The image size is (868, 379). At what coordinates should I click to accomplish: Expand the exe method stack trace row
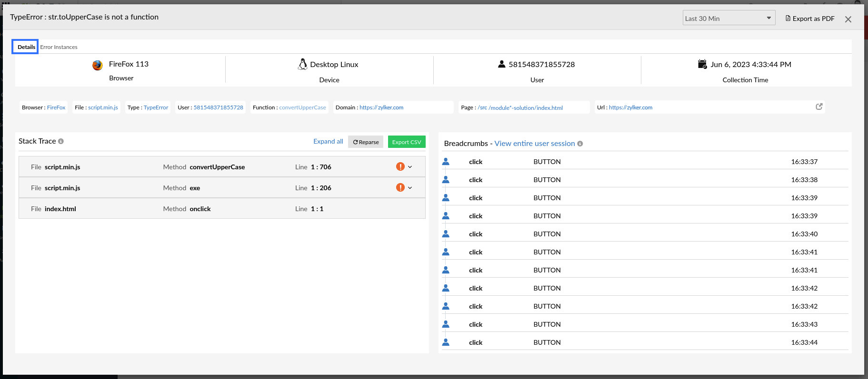click(410, 188)
